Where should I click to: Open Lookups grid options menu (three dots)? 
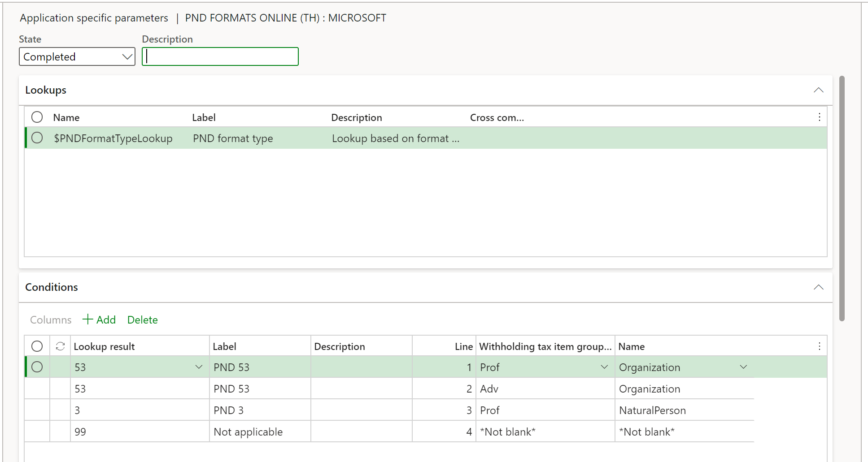(x=819, y=117)
